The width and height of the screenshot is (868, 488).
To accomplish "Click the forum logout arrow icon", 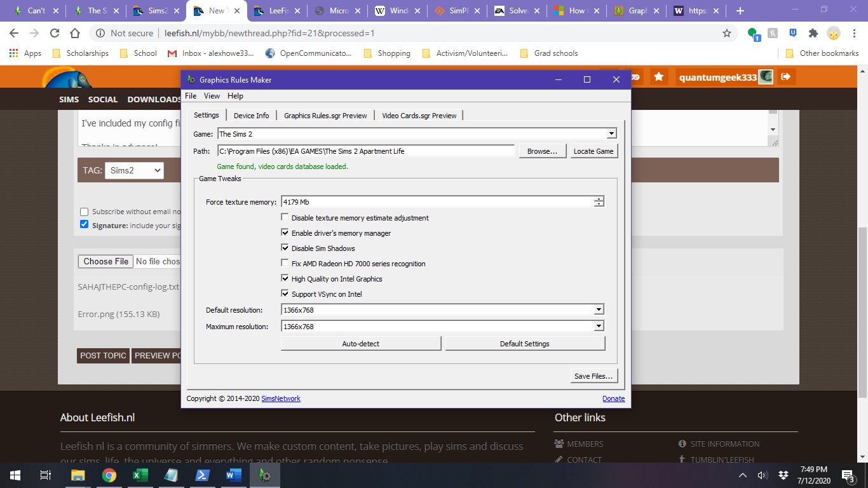I will tap(786, 77).
